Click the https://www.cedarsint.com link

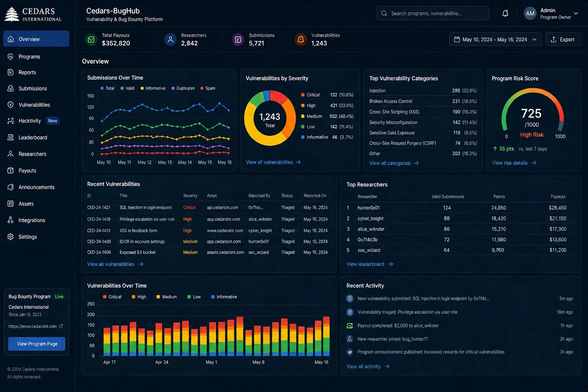(33, 327)
